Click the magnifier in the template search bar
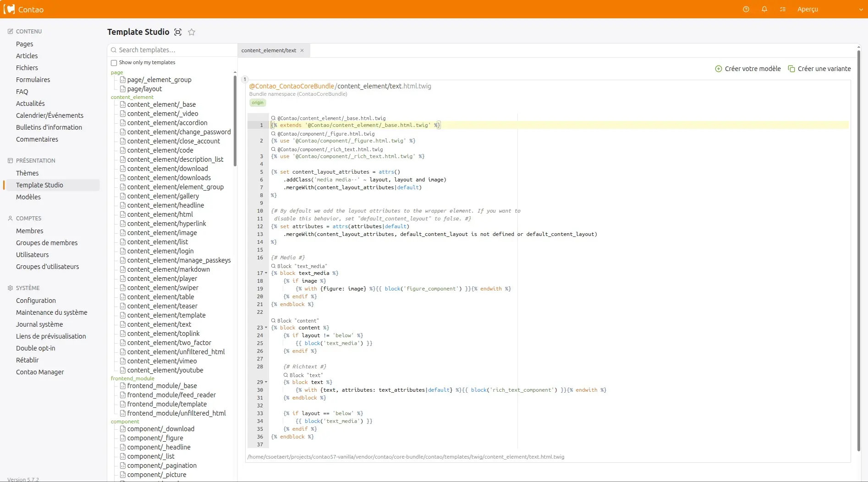 click(x=114, y=50)
